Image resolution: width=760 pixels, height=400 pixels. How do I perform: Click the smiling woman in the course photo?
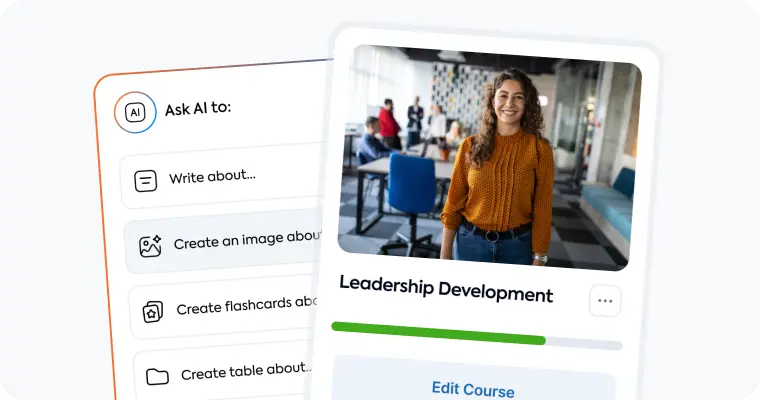point(499,167)
